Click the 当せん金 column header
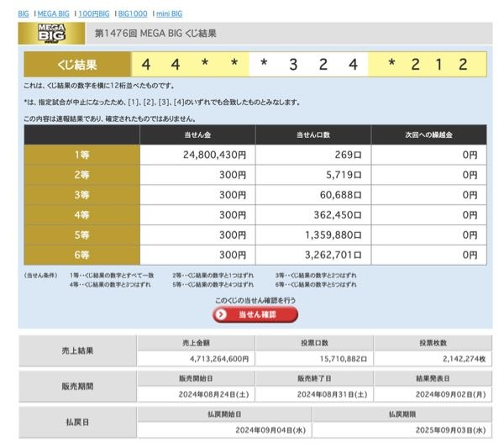 click(x=197, y=134)
